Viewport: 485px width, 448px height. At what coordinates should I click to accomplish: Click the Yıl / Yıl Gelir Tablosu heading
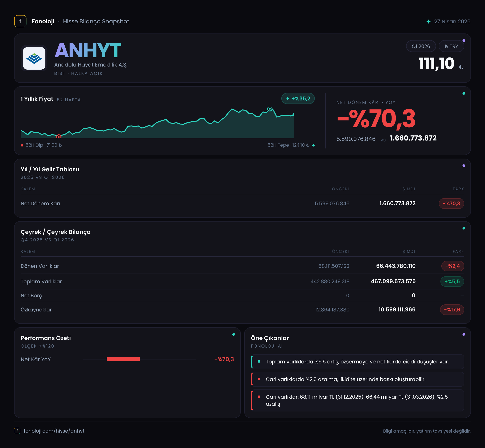50,169
